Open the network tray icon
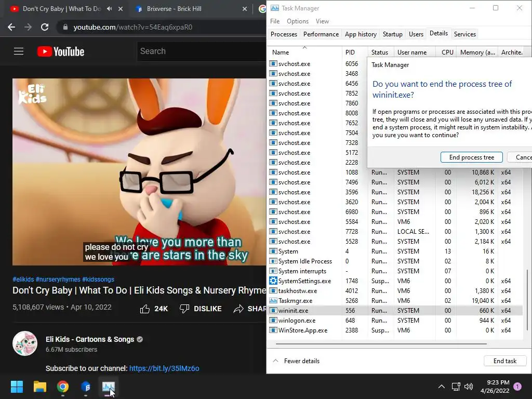This screenshot has height=399, width=532. point(456,387)
